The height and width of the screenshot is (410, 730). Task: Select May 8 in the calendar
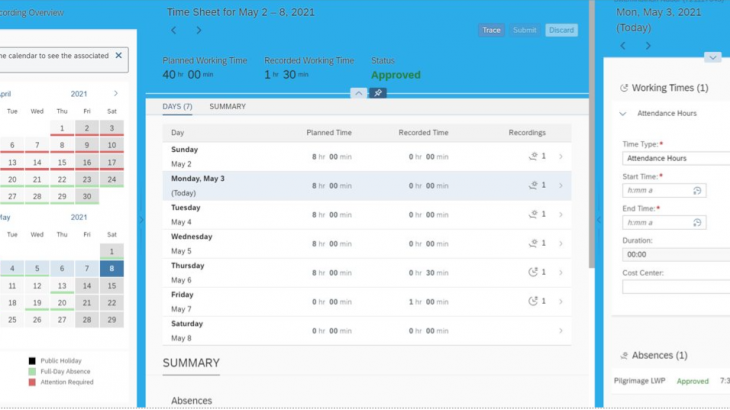point(111,268)
